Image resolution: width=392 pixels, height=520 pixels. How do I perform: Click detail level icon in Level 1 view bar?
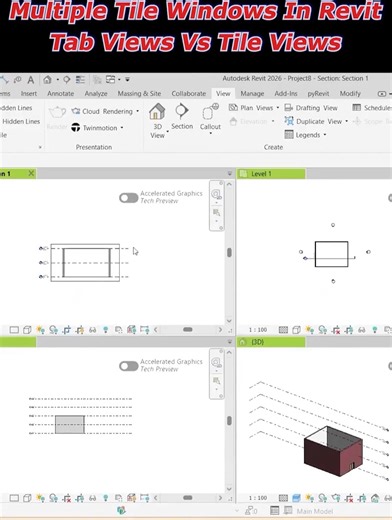click(283, 330)
